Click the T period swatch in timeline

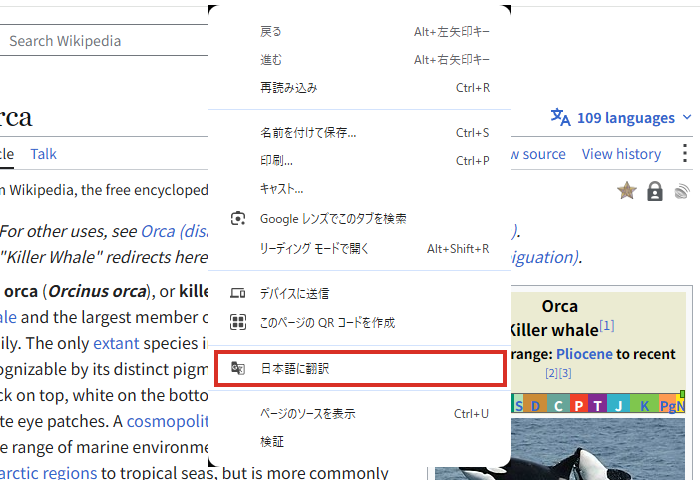597,404
